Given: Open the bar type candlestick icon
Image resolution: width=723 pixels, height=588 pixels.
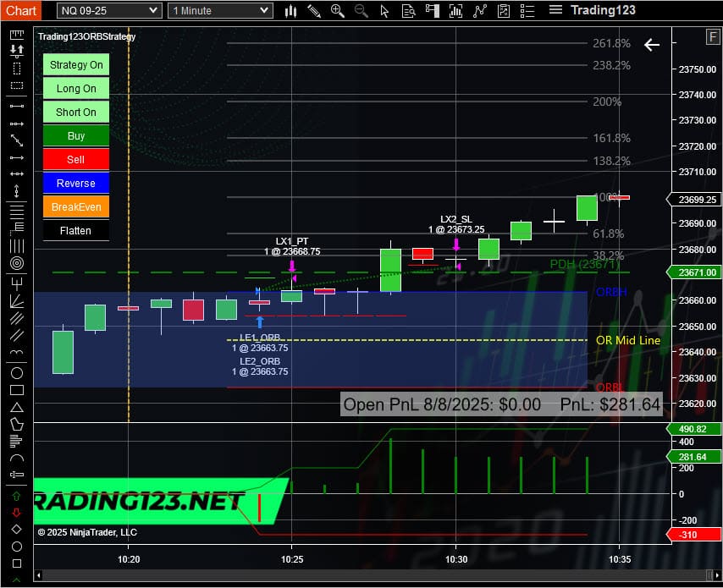Looking at the screenshot, I should tap(290, 11).
